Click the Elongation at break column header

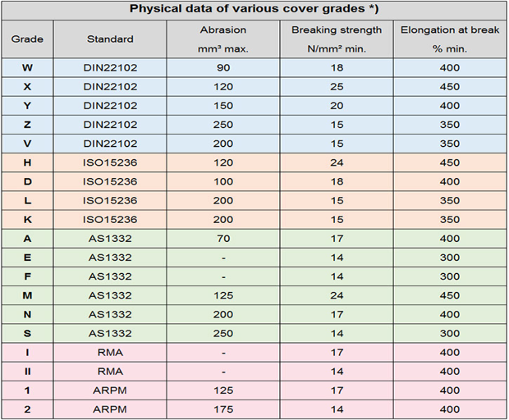point(449,39)
